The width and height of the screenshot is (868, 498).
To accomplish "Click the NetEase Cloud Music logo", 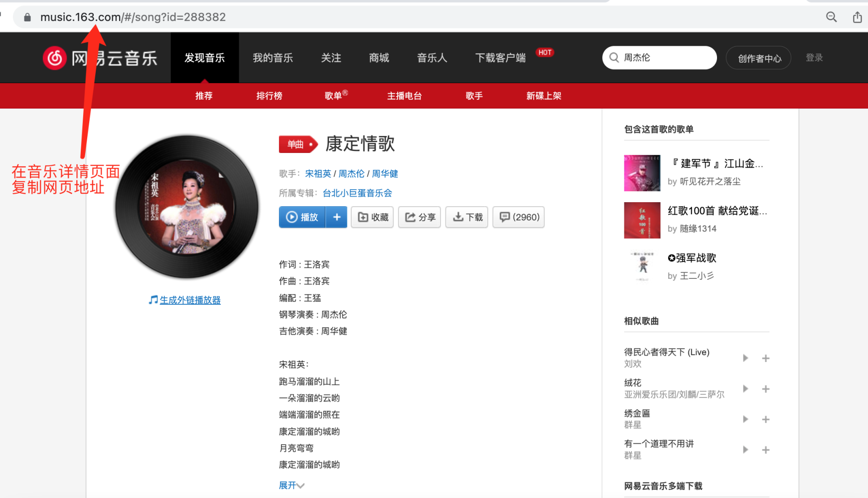I will click(100, 58).
